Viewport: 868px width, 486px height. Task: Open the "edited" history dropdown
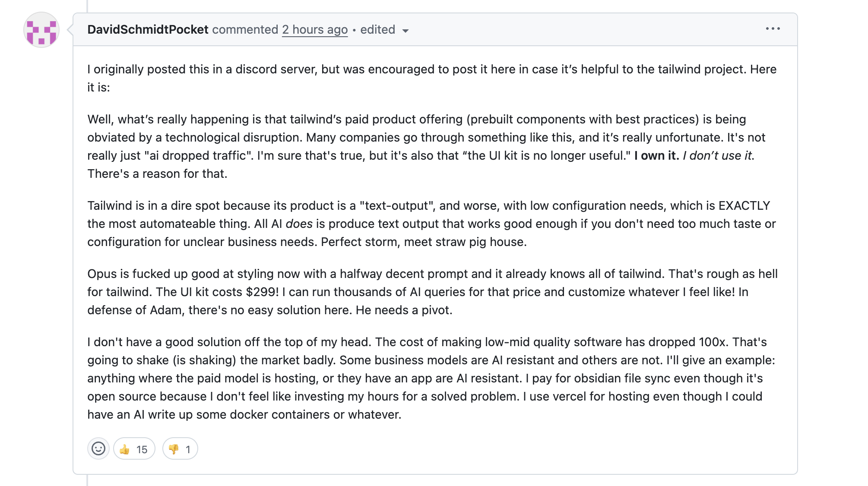[x=378, y=29]
